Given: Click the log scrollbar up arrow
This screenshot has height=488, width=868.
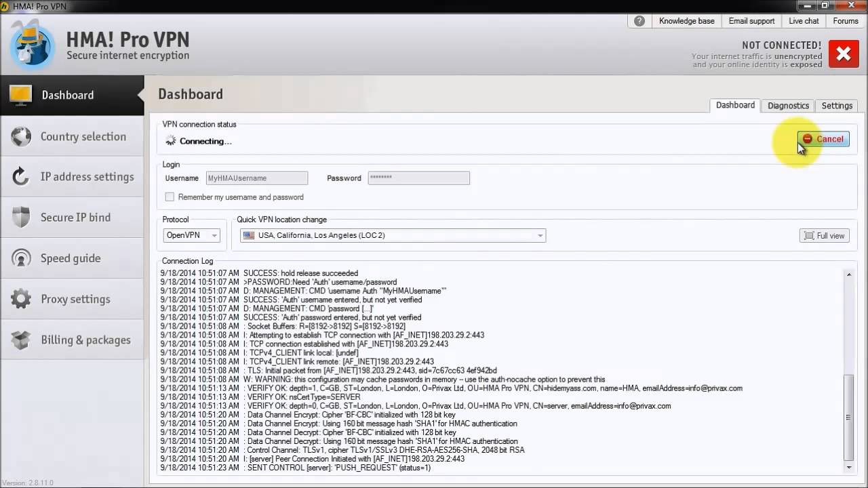Looking at the screenshot, I should (849, 274).
